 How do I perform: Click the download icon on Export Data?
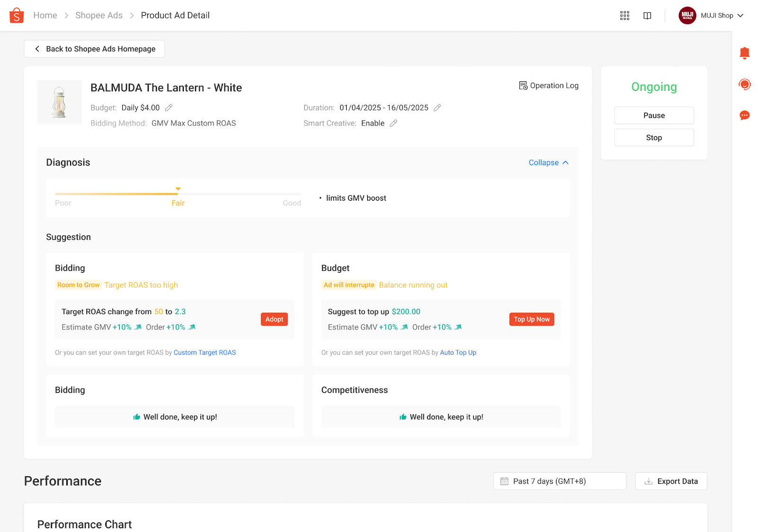(649, 481)
